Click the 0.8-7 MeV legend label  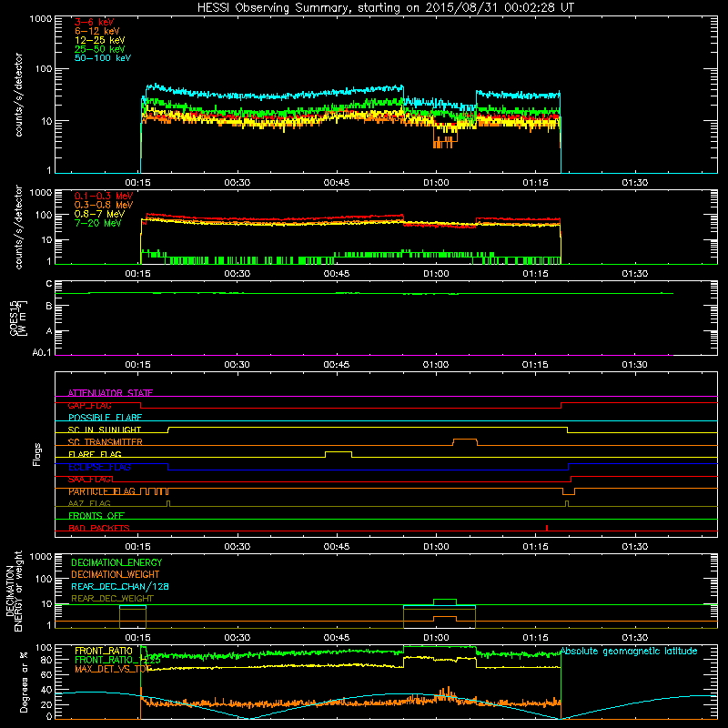(x=99, y=214)
